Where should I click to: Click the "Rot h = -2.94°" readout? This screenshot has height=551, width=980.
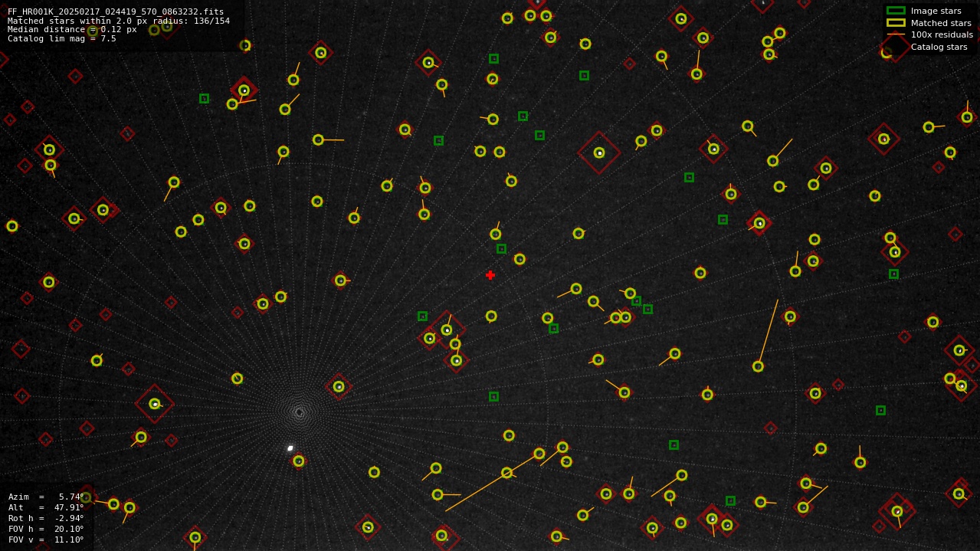[46, 518]
